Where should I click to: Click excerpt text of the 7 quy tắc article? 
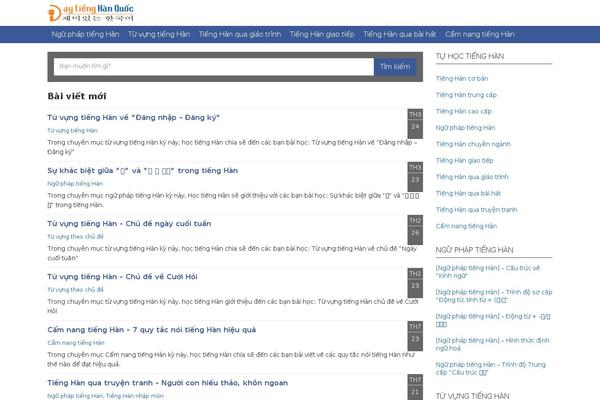[231, 359]
